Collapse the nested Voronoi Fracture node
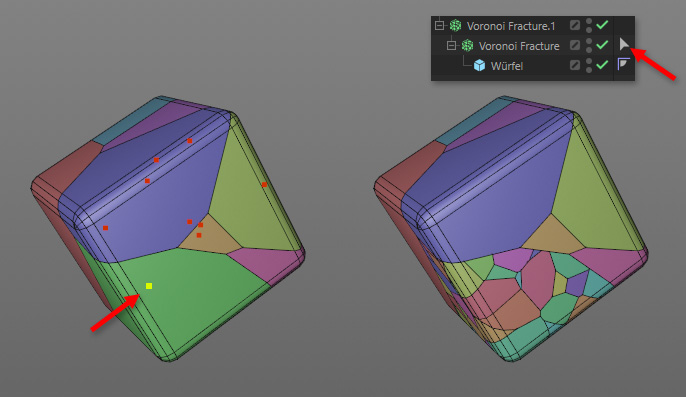Viewport: 686px width, 397px height. pos(451,45)
